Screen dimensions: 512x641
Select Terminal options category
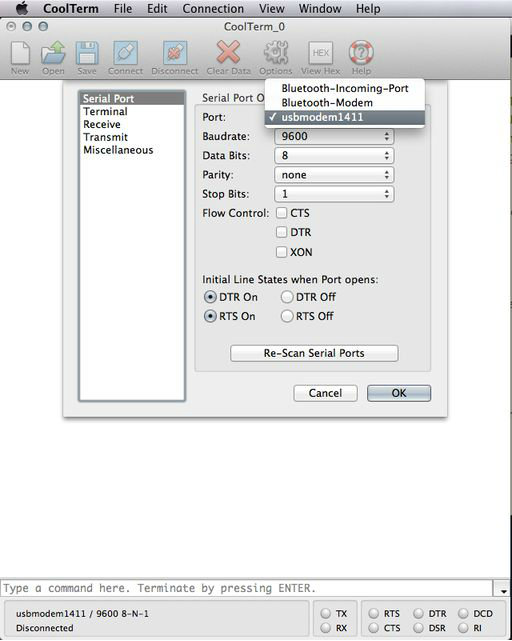pyautogui.click(x=132, y=111)
